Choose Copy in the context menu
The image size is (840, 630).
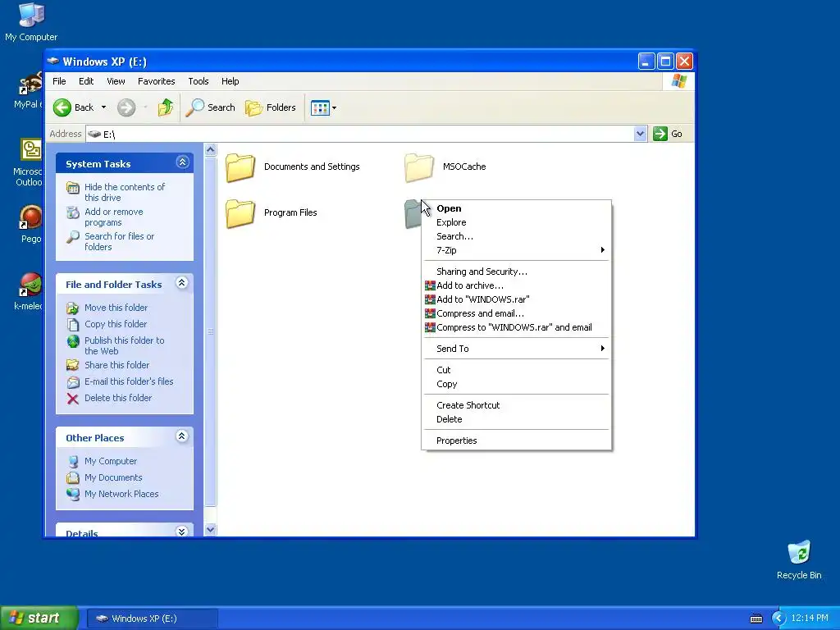tap(517, 384)
